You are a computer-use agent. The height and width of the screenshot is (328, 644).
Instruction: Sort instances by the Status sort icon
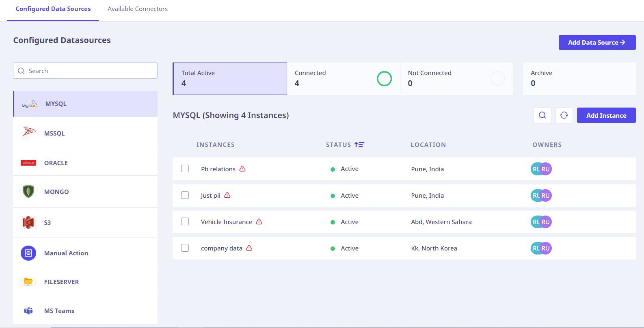pos(359,145)
